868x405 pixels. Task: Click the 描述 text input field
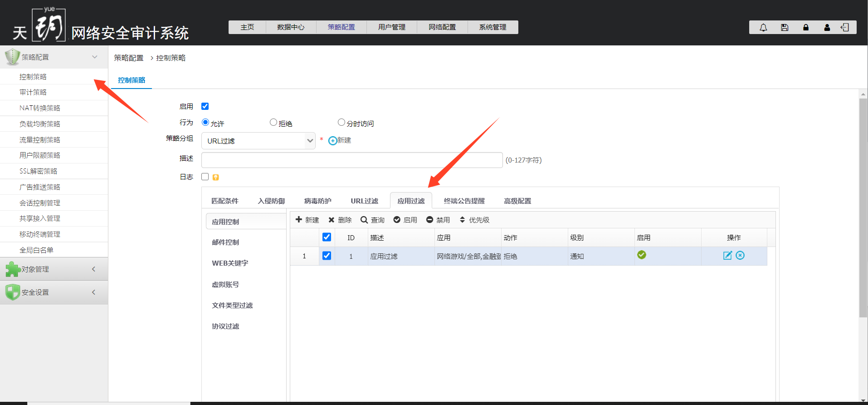(352, 160)
